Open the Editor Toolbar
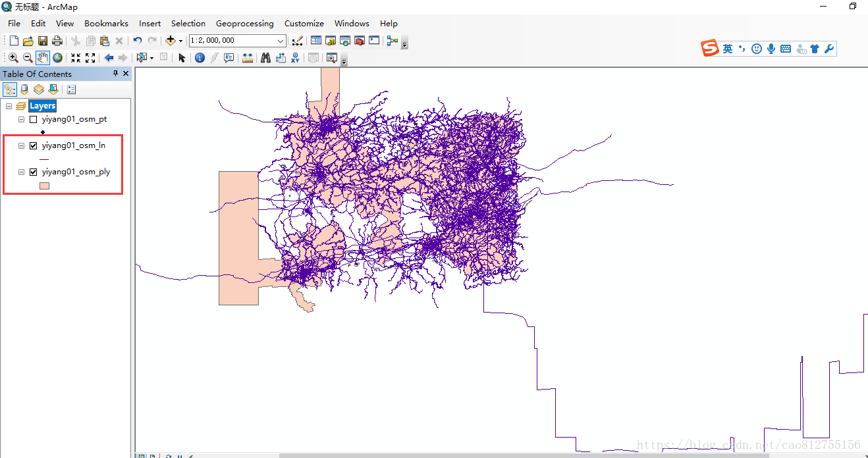This screenshot has height=458, width=868. (297, 41)
